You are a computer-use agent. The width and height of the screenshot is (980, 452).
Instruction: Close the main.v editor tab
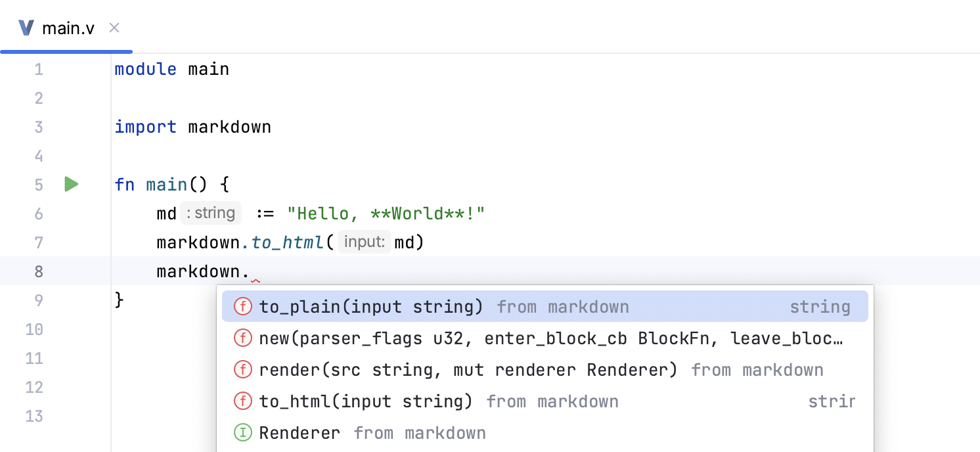114,28
